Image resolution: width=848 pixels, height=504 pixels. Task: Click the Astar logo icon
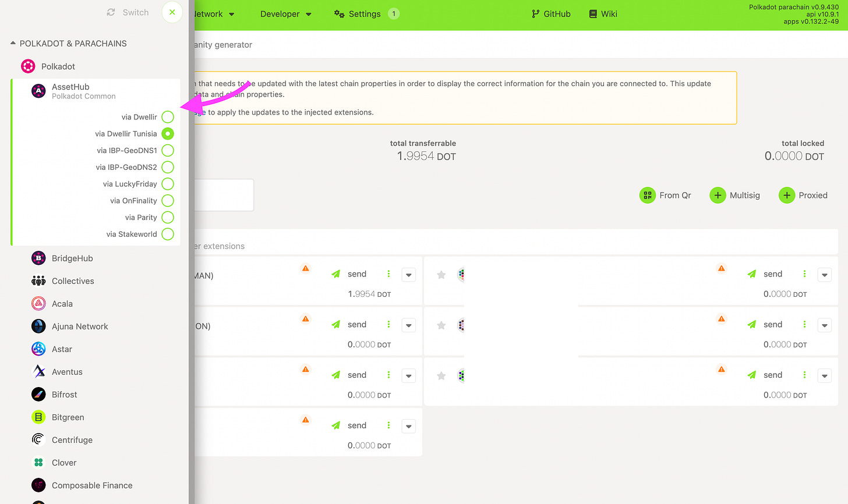pyautogui.click(x=38, y=349)
